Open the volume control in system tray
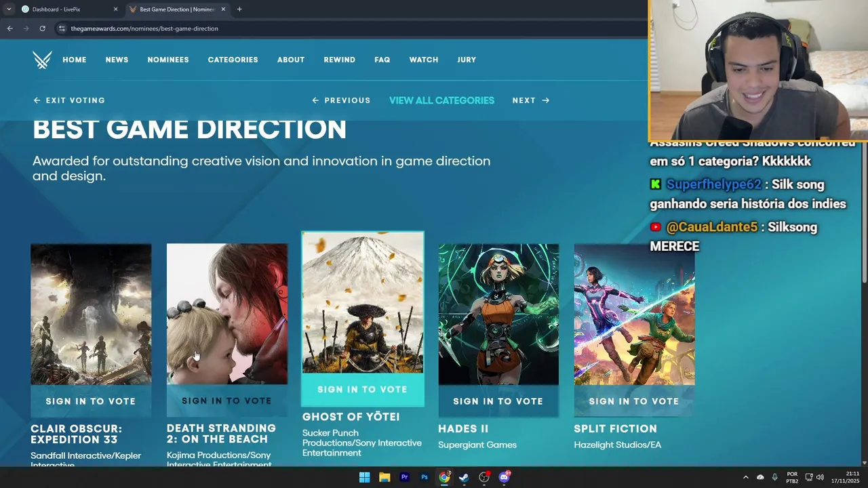The height and width of the screenshot is (488, 868). (820, 477)
